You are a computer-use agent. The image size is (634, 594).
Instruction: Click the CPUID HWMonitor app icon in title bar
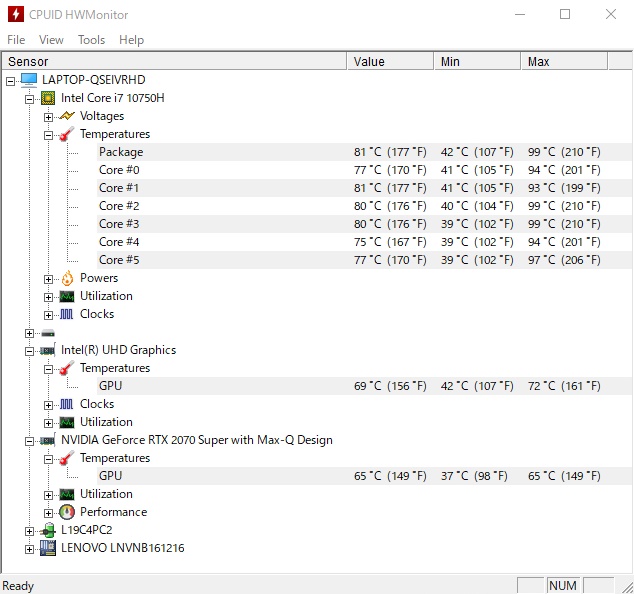tap(15, 14)
